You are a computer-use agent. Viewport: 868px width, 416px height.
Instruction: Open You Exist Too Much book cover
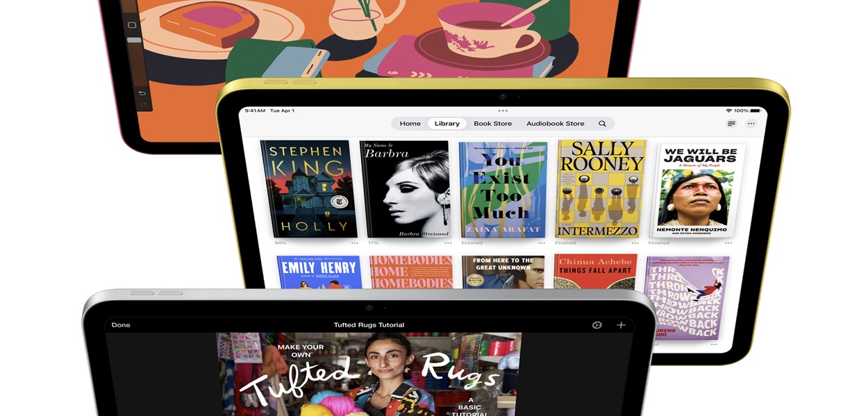(503, 190)
